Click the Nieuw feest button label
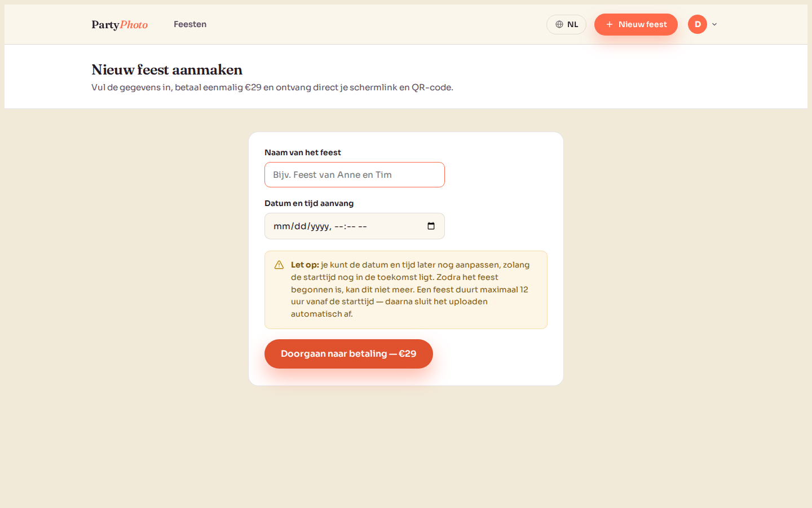 click(x=642, y=24)
